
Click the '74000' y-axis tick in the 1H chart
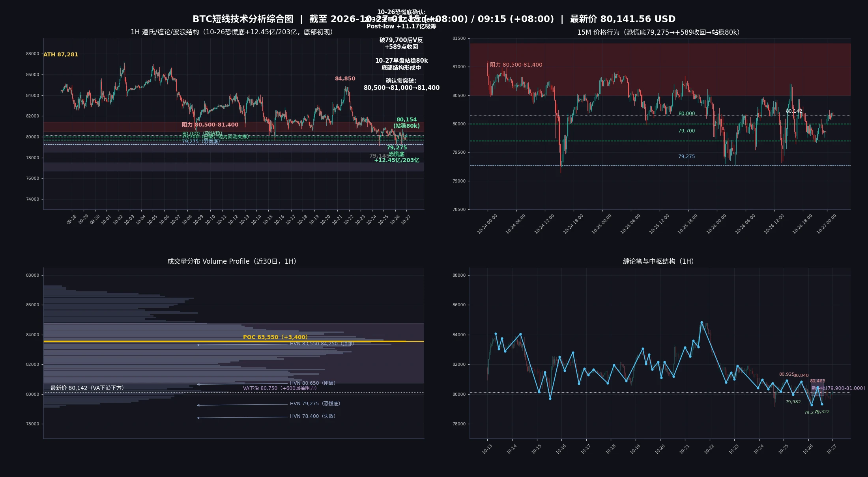click(32, 199)
